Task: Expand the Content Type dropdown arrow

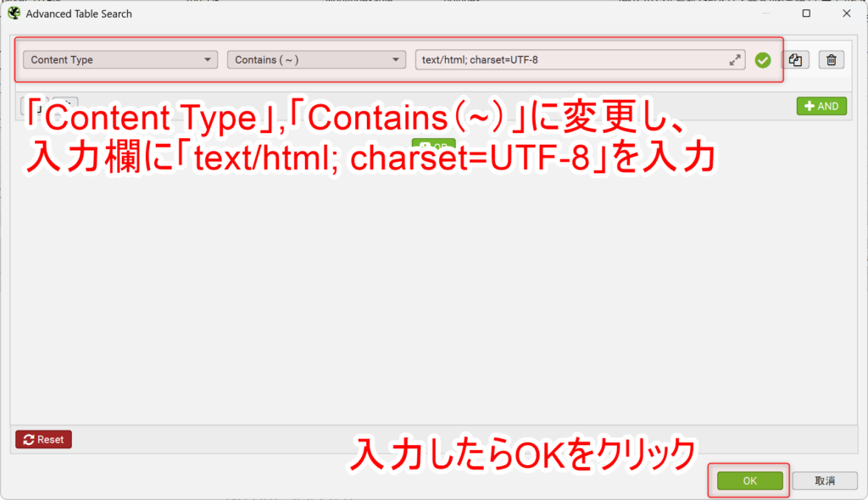Action: coord(209,59)
